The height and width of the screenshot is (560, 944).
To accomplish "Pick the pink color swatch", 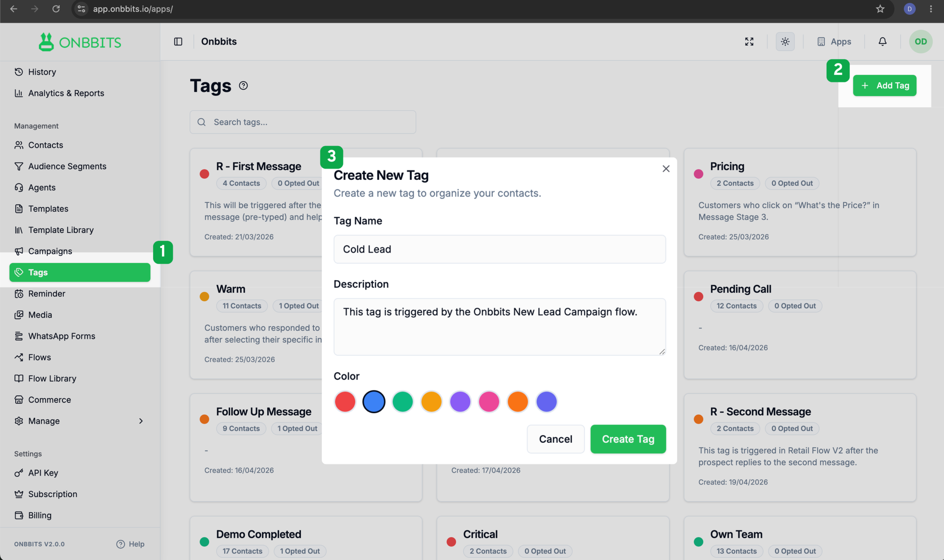I will tap(489, 402).
